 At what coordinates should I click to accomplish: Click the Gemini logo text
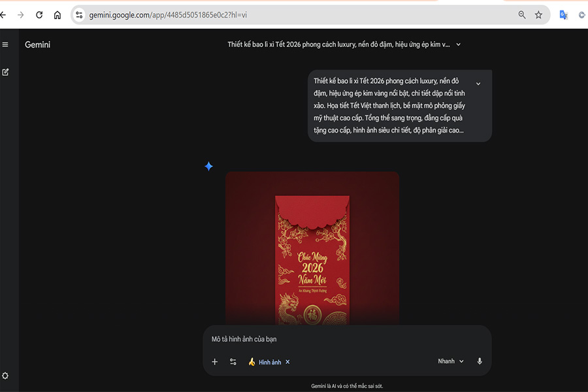click(x=37, y=44)
